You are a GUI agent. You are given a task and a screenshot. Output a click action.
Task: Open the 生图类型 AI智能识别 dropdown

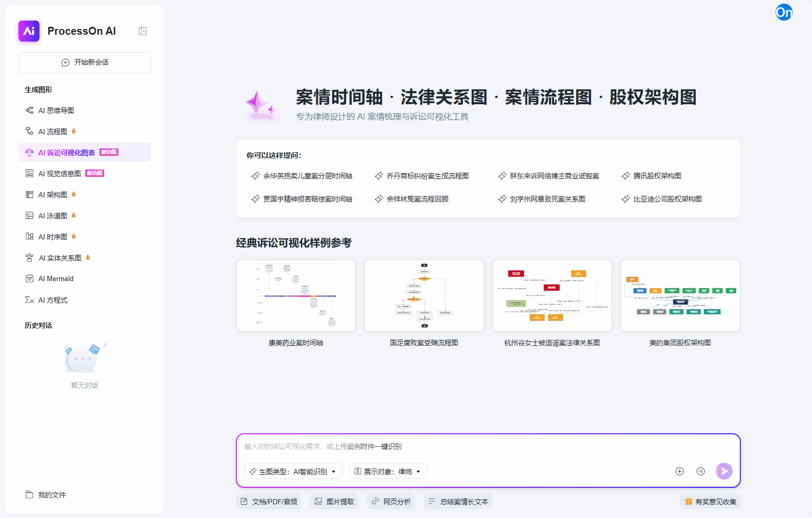293,472
